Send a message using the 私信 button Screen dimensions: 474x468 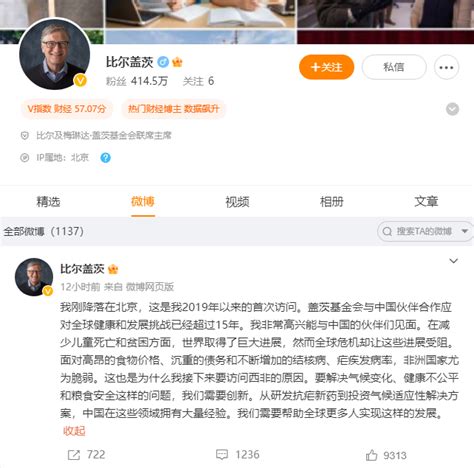(x=394, y=67)
